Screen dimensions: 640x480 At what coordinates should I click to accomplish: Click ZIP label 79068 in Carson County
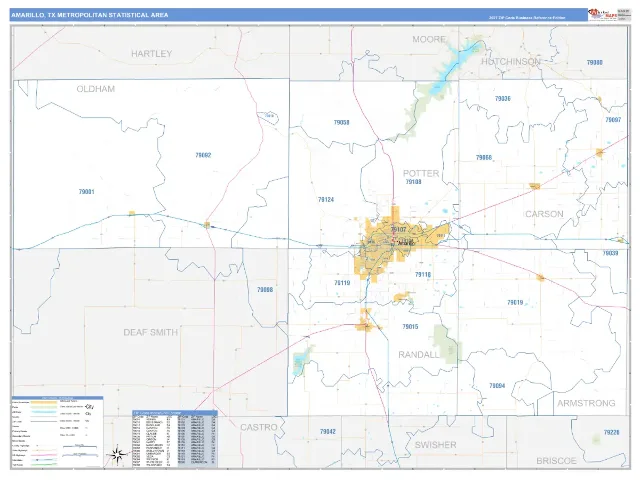pos(484,158)
